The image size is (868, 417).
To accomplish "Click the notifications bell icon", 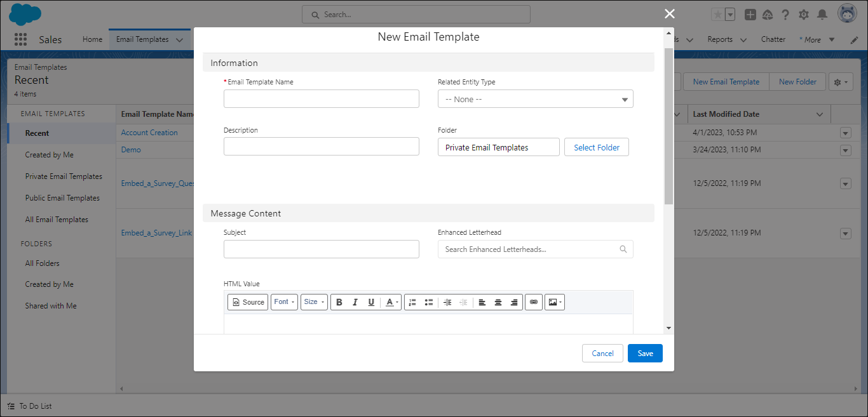I will 821,14.
